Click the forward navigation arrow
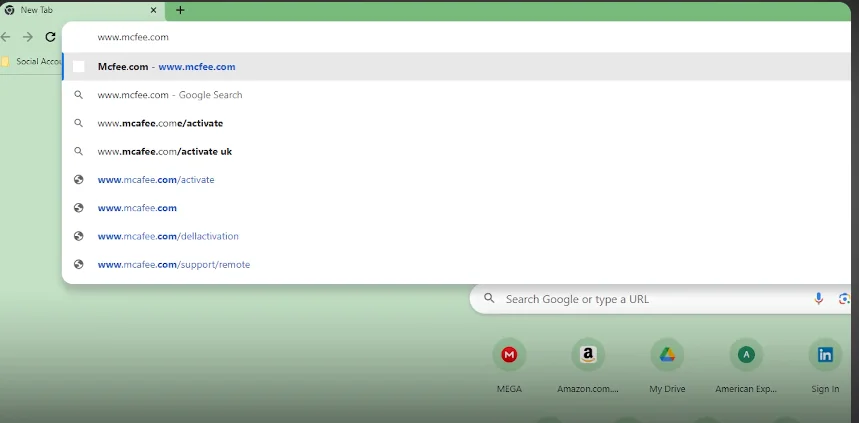859x423 pixels. point(27,37)
